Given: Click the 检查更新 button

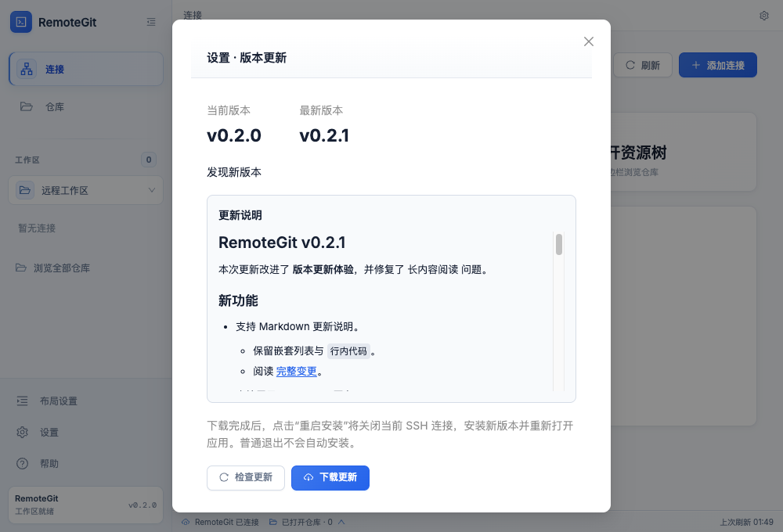Looking at the screenshot, I should pos(246,477).
